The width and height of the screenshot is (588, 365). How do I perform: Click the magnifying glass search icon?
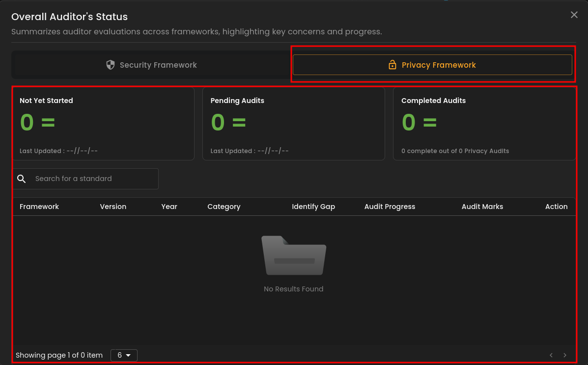click(x=22, y=179)
